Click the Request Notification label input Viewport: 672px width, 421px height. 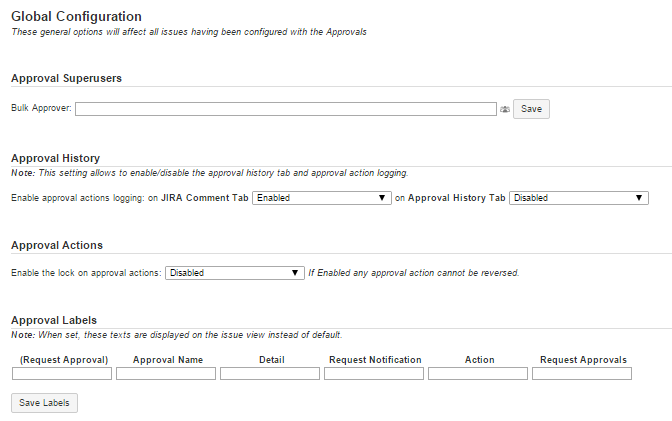[374, 373]
